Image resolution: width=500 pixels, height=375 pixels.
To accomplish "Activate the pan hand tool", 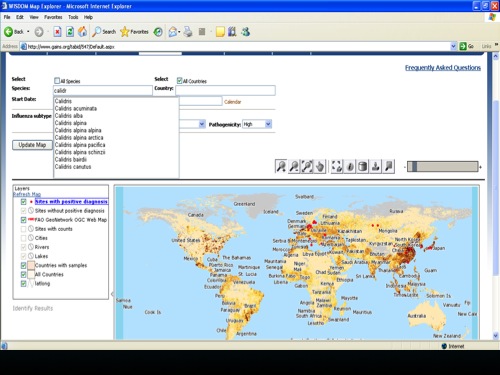I will 320,166.
